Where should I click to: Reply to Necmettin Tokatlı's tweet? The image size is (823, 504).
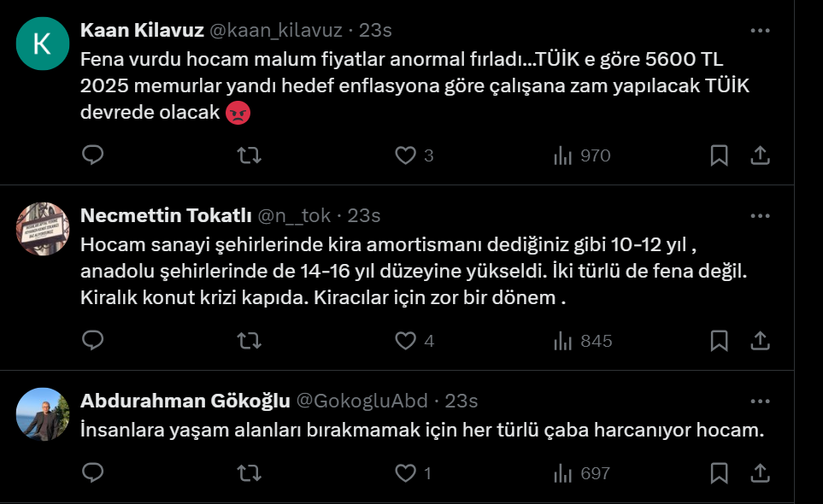click(x=92, y=341)
